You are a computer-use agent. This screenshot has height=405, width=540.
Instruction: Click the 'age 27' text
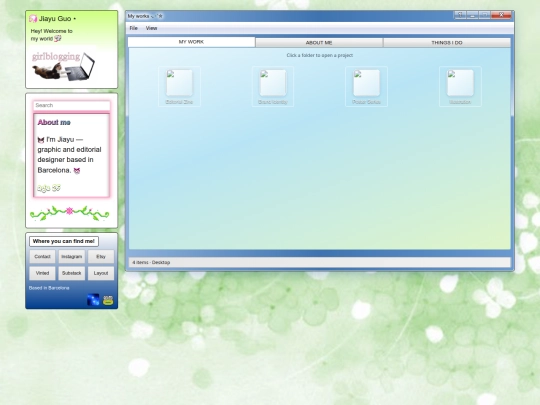[49, 188]
